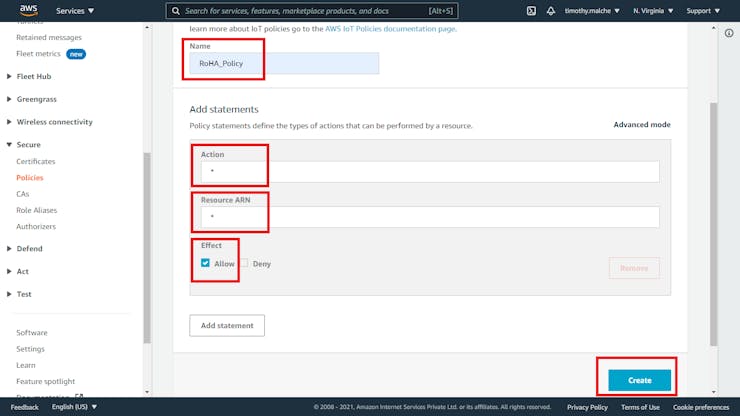
Task: Open Cookie preferences in footer
Action: tap(701, 407)
